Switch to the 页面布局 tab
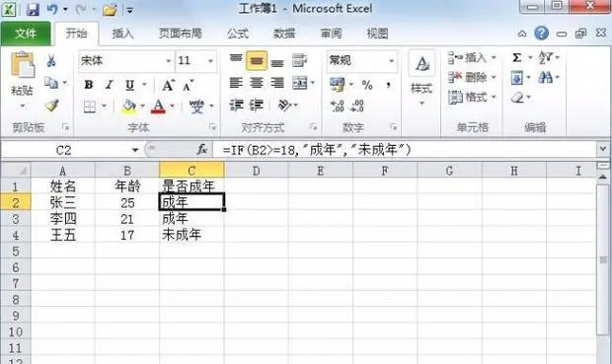Viewport: 612px width, 364px height. coord(180,34)
